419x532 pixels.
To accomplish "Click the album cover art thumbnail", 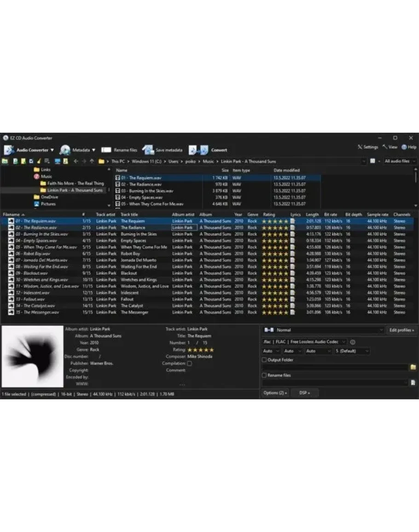I will click(x=32, y=357).
